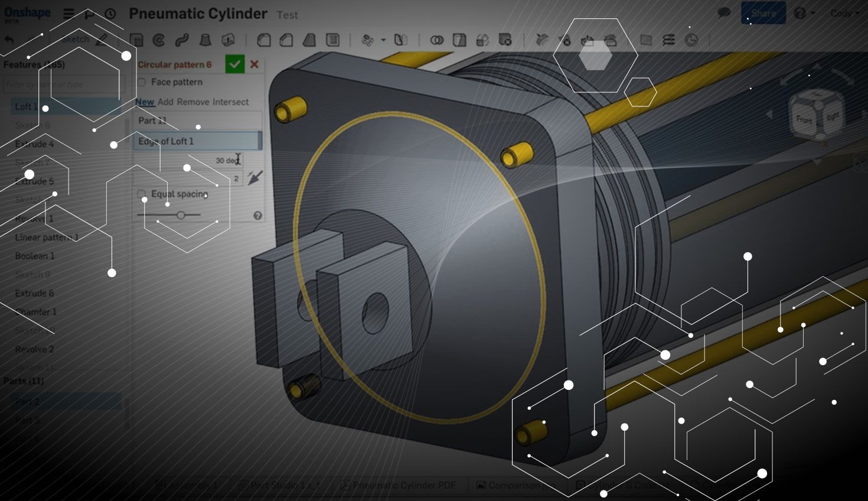Expand the pattern tool dropdown arrow
Screen dimensions: 868x501
[x=383, y=40]
